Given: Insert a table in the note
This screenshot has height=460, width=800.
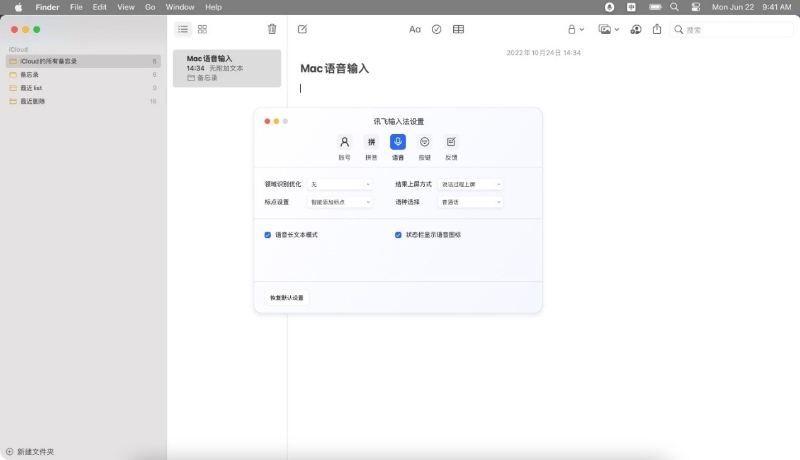Looking at the screenshot, I should tap(458, 29).
